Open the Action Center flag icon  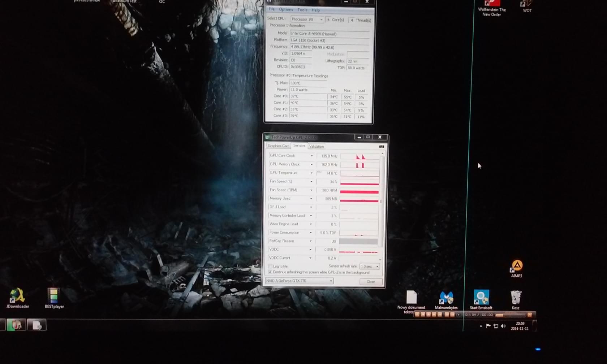click(x=488, y=326)
